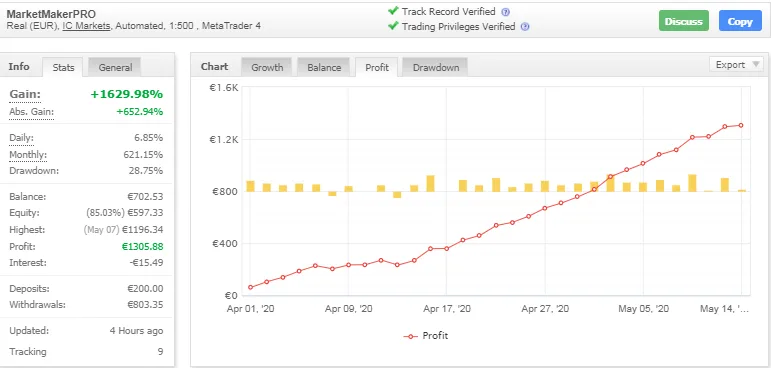
Task: Open the IC Markets broker link
Action: pos(86,27)
